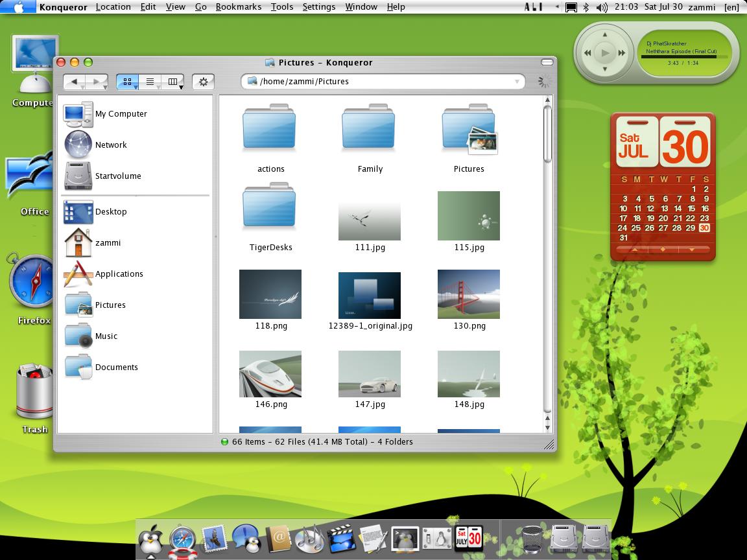This screenshot has width=747, height=560.
Task: Open the Trash desktop icon
Action: point(33,399)
